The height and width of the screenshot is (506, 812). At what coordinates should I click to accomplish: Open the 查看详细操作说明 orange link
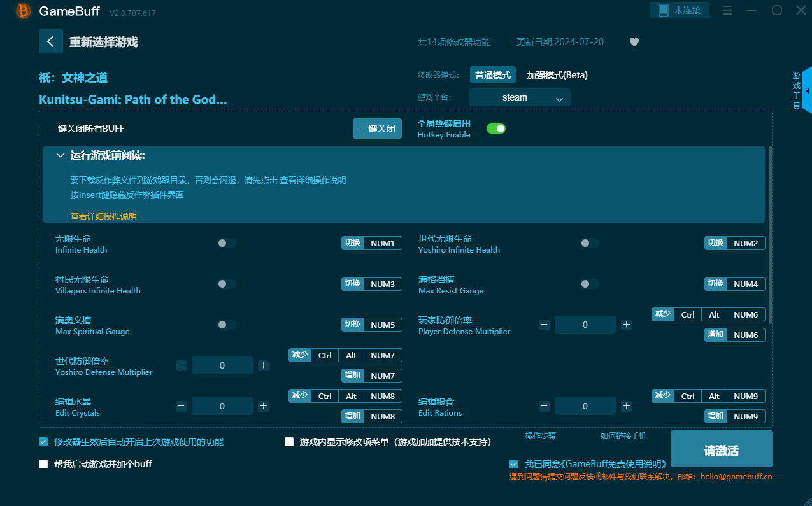click(x=103, y=216)
